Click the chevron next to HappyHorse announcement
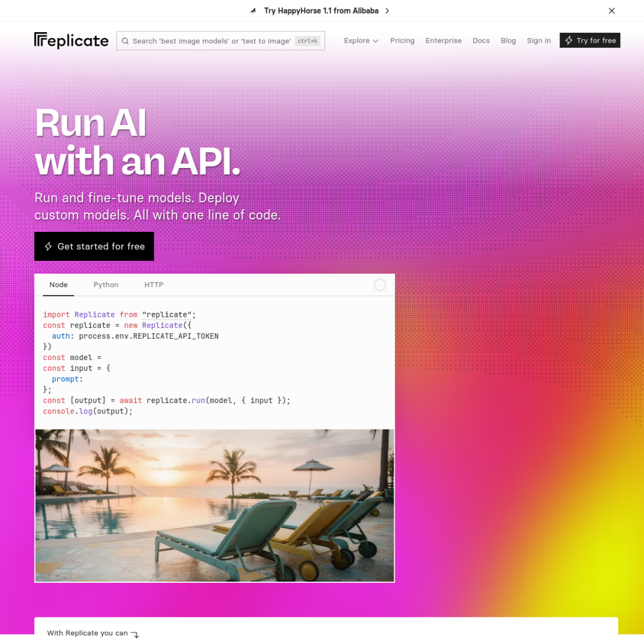This screenshot has height=644, width=644. (x=387, y=11)
